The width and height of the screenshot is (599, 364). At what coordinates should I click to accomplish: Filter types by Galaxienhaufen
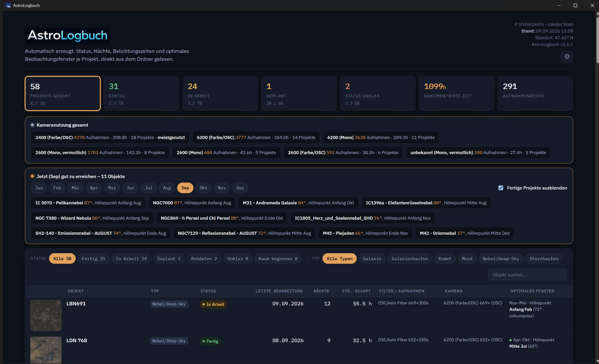click(x=410, y=259)
